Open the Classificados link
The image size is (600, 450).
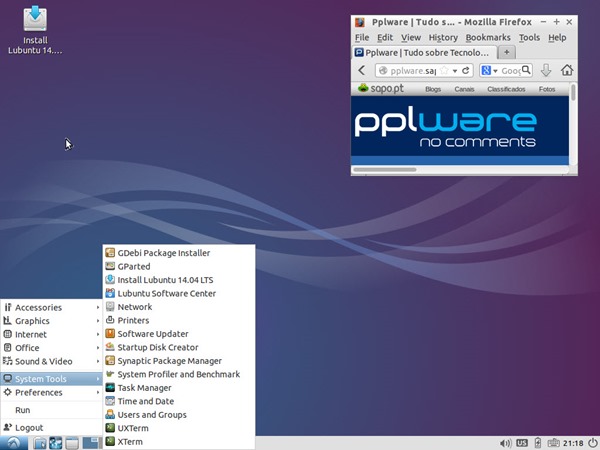(x=506, y=89)
